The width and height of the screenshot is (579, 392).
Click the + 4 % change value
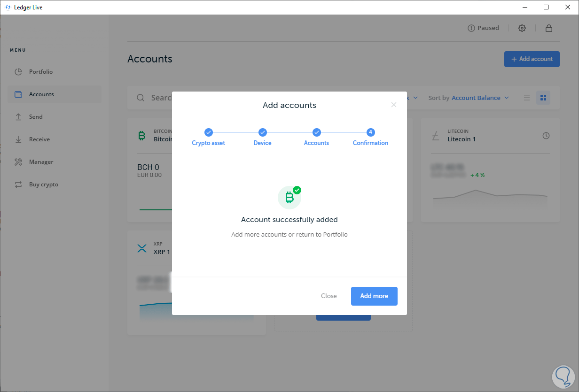(477, 175)
